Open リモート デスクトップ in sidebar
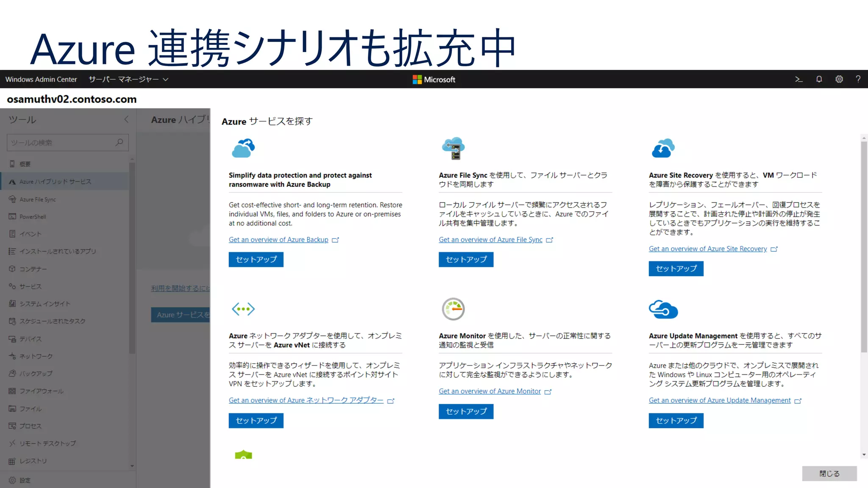This screenshot has height=488, width=868. 64,444
